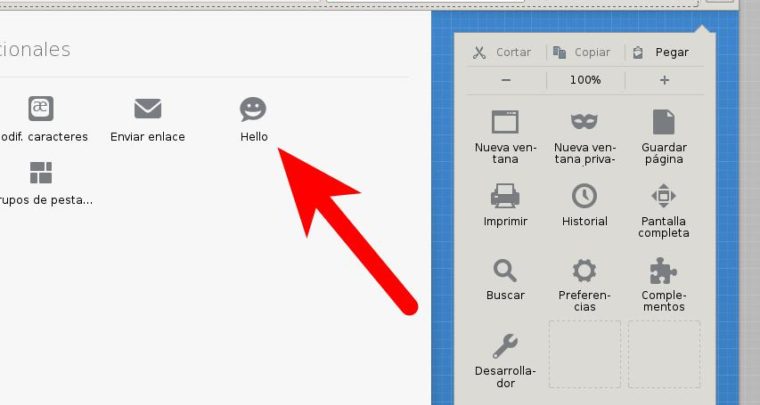Click the Hello chat icon
The image size is (760, 405).
tap(254, 109)
